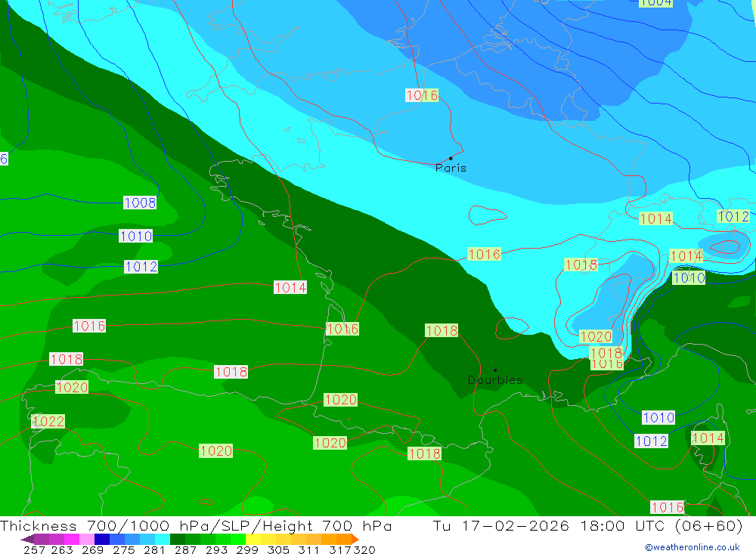This screenshot has width=756, height=554.
Task: Click the black dot marking Paris
Action: tap(451, 158)
